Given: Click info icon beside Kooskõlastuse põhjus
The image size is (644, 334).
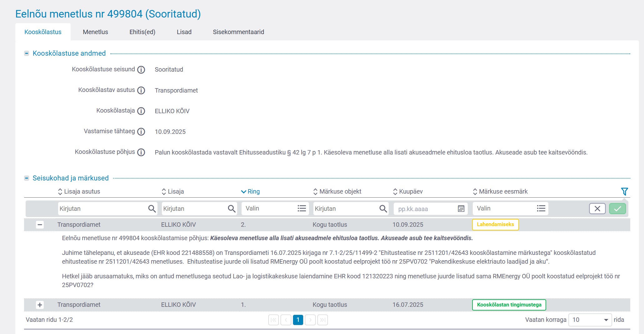Looking at the screenshot, I should [141, 152].
